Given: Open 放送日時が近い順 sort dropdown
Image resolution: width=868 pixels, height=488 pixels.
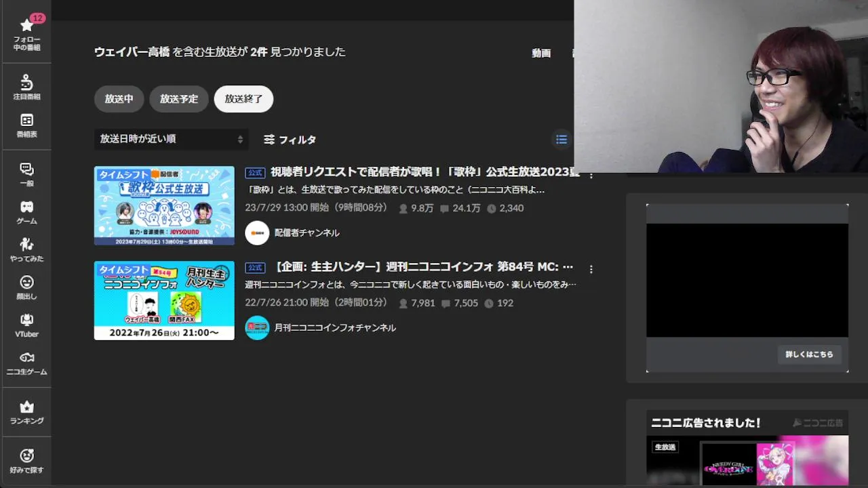Looking at the screenshot, I should [171, 139].
